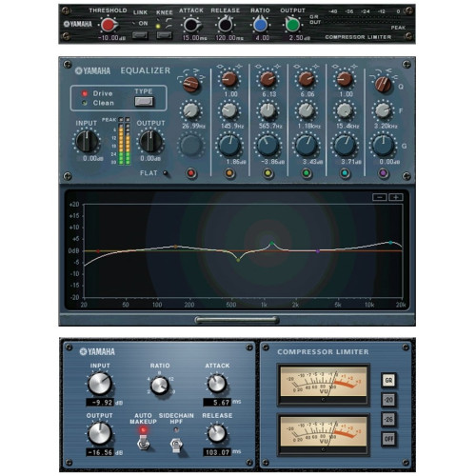Click the bottom compressor INPUT knob
The height and width of the screenshot is (476, 476).
coord(100,384)
